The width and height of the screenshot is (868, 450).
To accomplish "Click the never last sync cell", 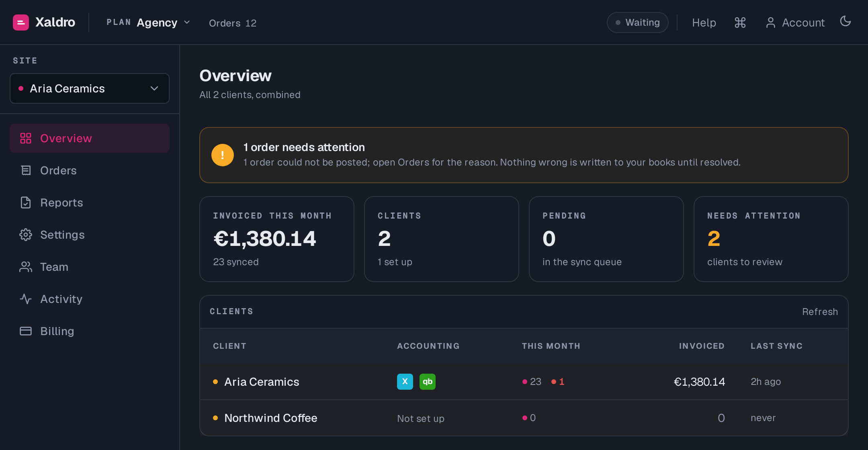I will tap(763, 418).
